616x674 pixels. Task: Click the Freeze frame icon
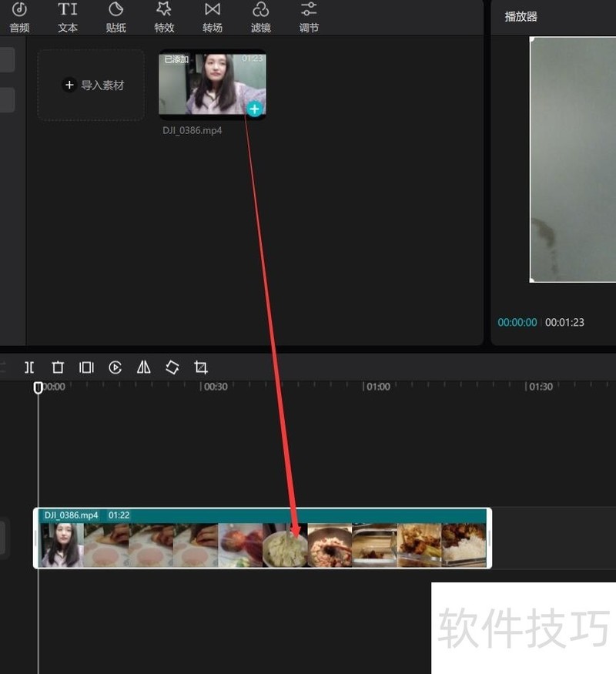point(86,367)
